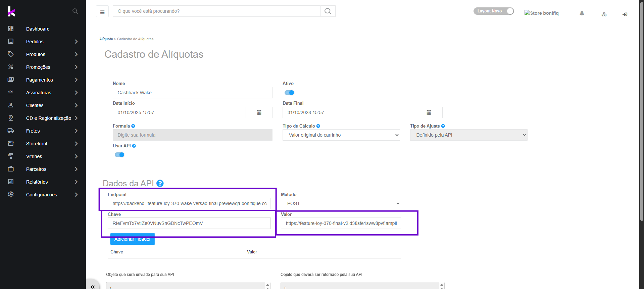Click the Tipo de Ajuste help icon
This screenshot has width=644, height=289.
coord(443,126)
